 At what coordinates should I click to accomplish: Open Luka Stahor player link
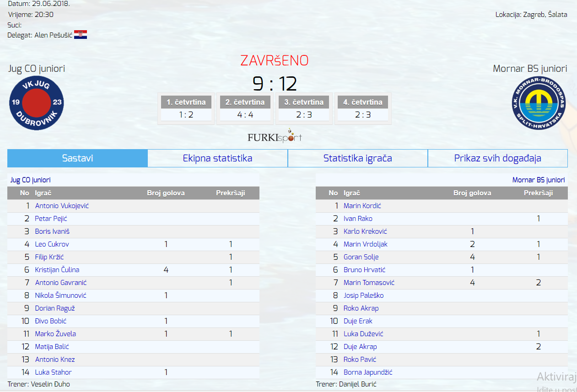point(53,372)
